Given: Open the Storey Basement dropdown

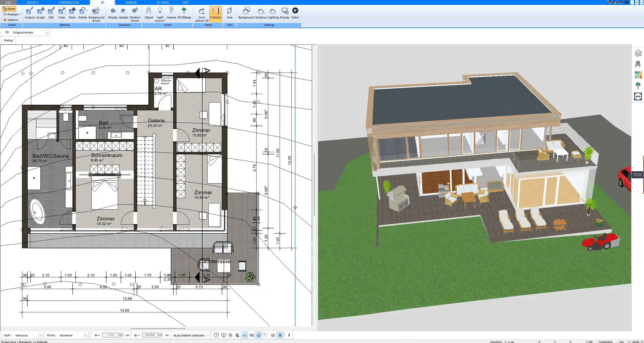Looking at the screenshot, I should pyautogui.click(x=85, y=335).
